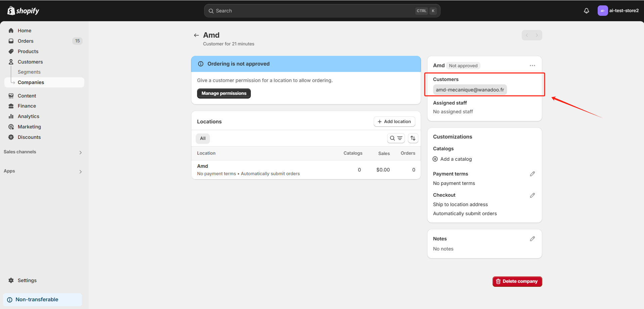The height and width of the screenshot is (309, 644).
Task: Open the Amd location row
Action: point(306,170)
